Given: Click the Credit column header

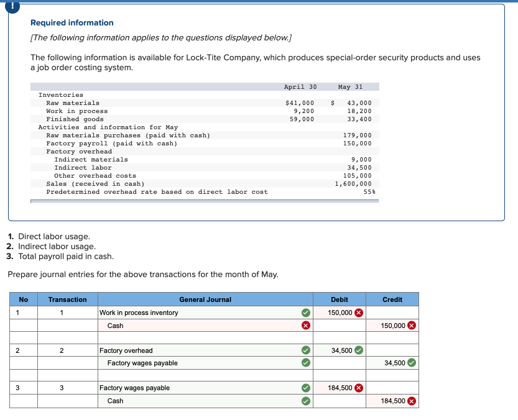Looking at the screenshot, I should pos(392,299).
